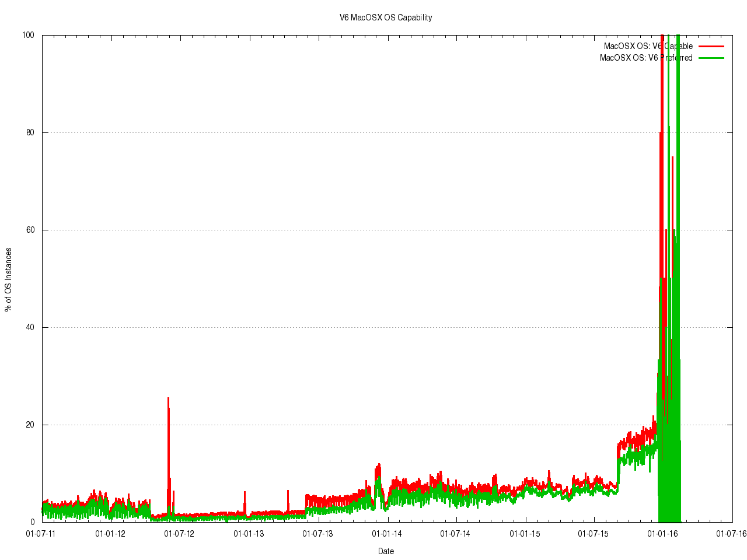The width and height of the screenshot is (747, 560).
Task: Choose the 01-01-16 date tick label
Action: pyautogui.click(x=662, y=533)
